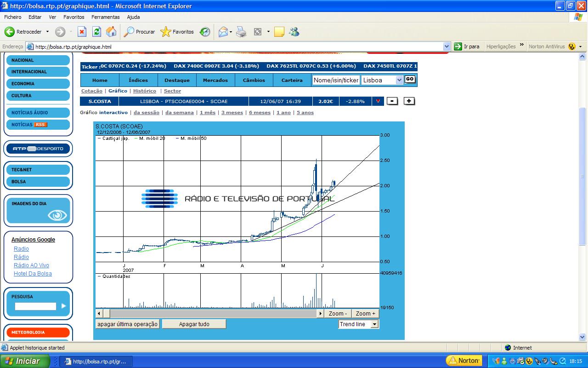Open the Lisboa market dropdown
Image resolution: width=588 pixels, height=368 pixels.
(x=399, y=80)
